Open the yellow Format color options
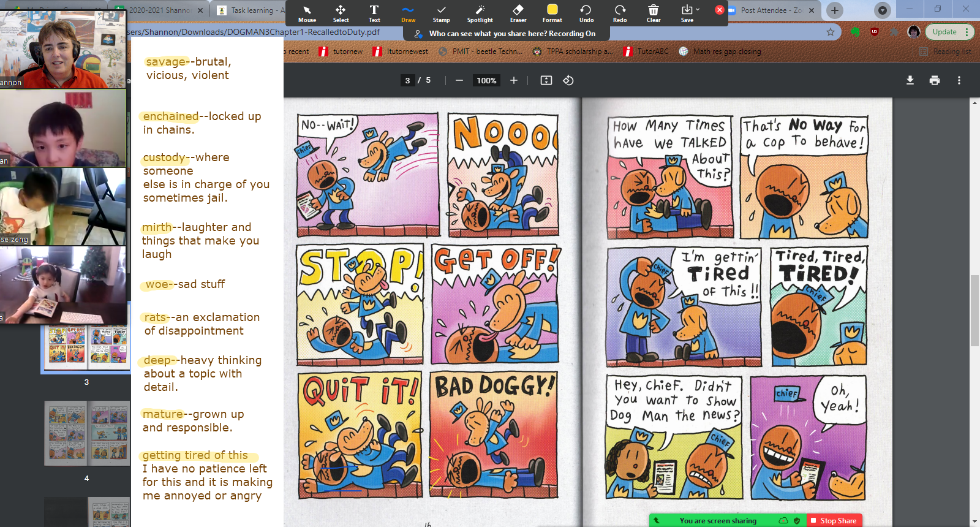Viewport: 980px width, 527px height. click(x=552, y=13)
